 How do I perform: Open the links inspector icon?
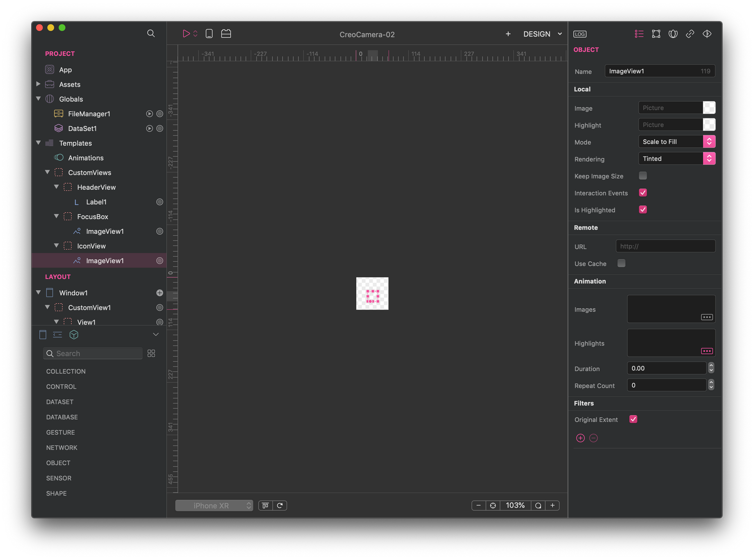pos(690,34)
